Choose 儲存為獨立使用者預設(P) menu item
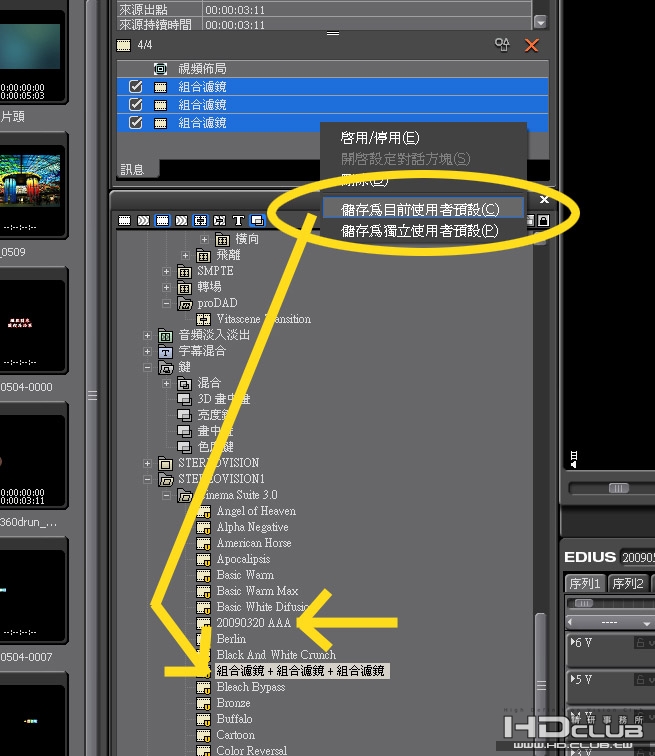 pyautogui.click(x=420, y=231)
